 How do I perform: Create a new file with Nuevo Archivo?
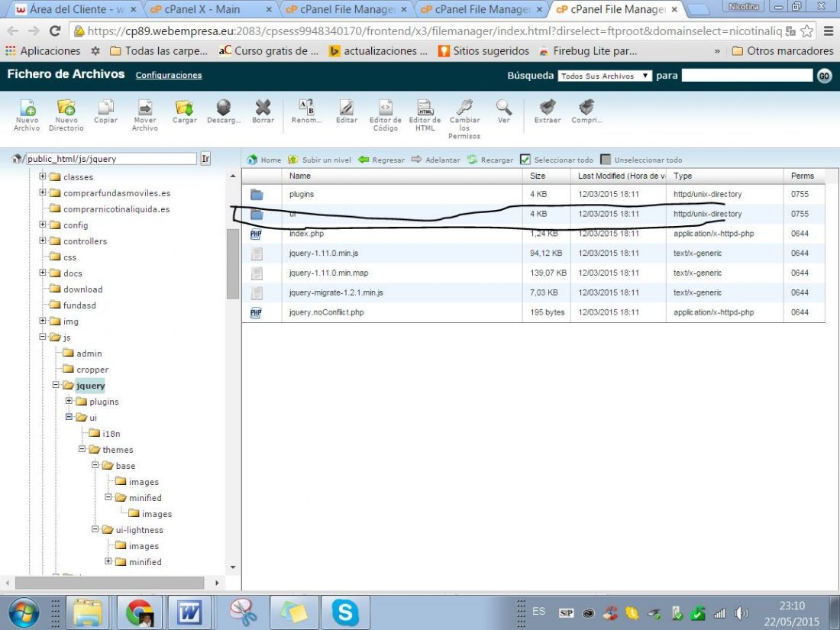point(27,115)
